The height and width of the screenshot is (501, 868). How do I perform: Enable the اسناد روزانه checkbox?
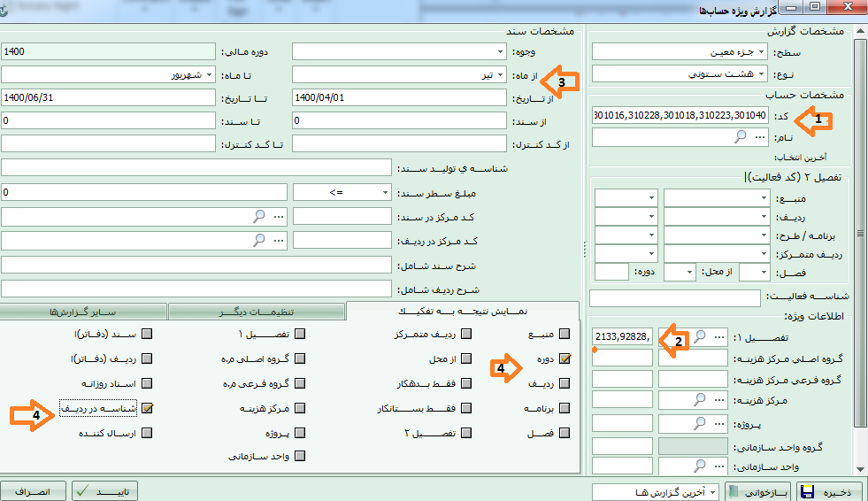pyautogui.click(x=147, y=383)
